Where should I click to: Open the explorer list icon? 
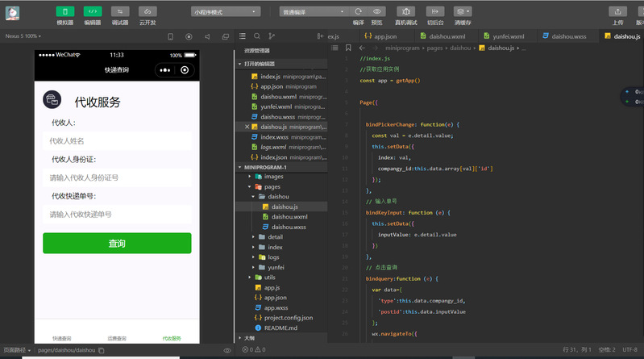coord(243,36)
